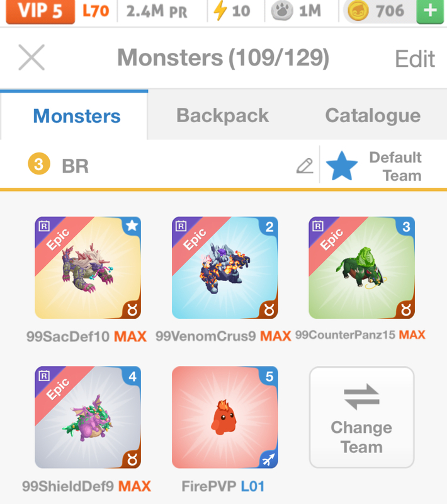Switch to the Backpack tab
Viewport: 447px width, 504px height.
(222, 116)
